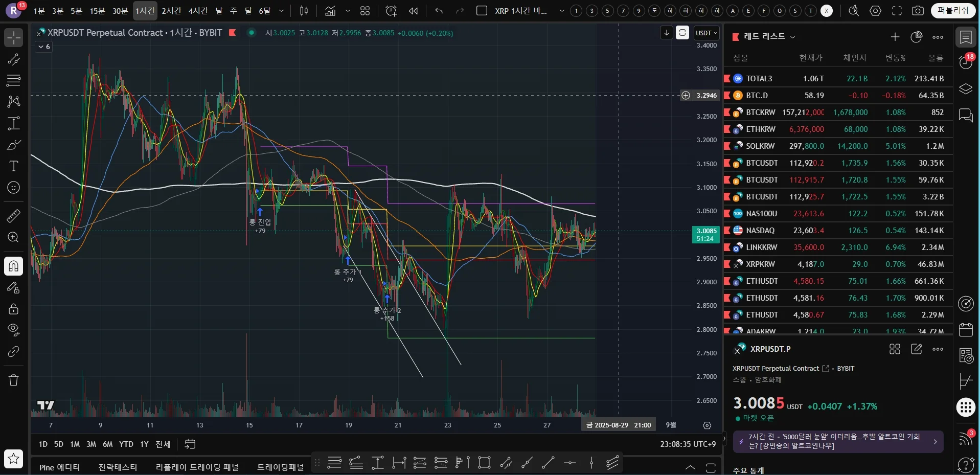Collapse the bottom panel with chevron
This screenshot has width=980, height=475.
(690, 467)
